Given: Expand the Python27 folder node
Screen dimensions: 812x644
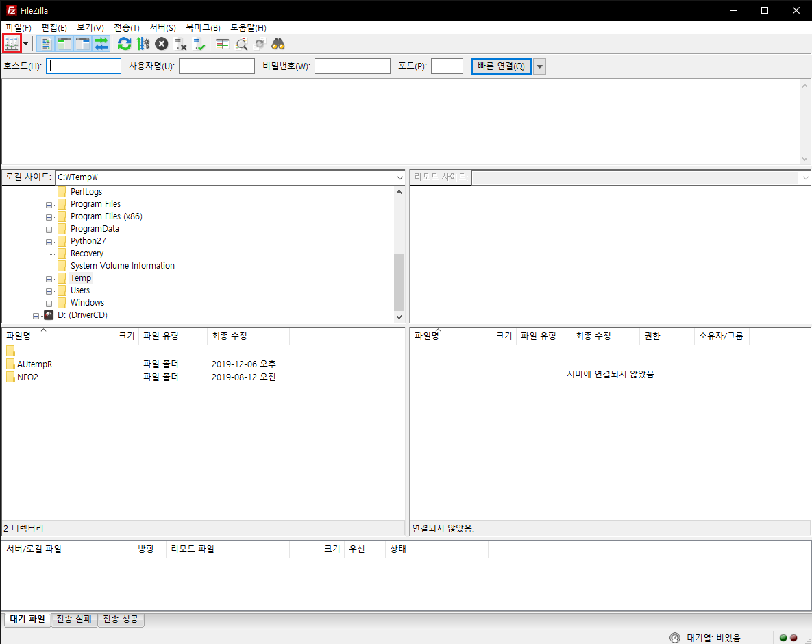Looking at the screenshot, I should (49, 242).
